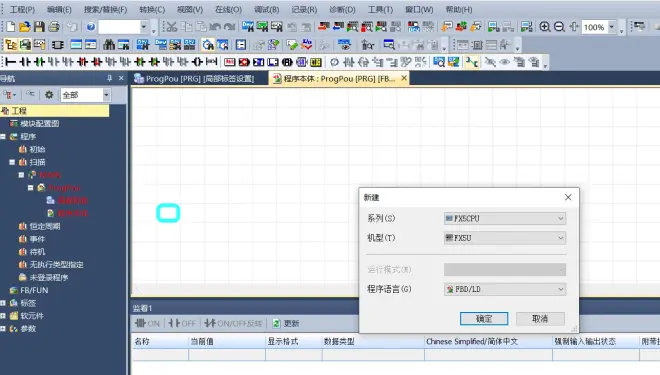Open the 机型(T) FX5U dropdown
The width and height of the screenshot is (660, 375).
coord(505,238)
